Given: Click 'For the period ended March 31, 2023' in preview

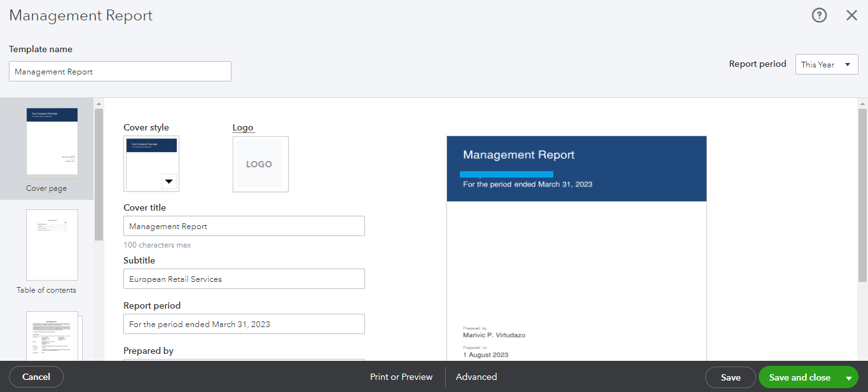Looking at the screenshot, I should [x=528, y=184].
